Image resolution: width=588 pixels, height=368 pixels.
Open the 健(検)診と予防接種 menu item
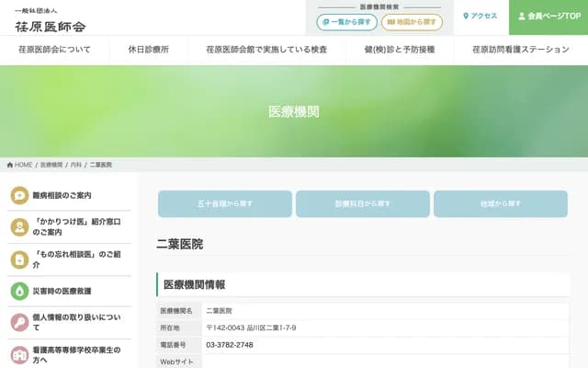399,50
